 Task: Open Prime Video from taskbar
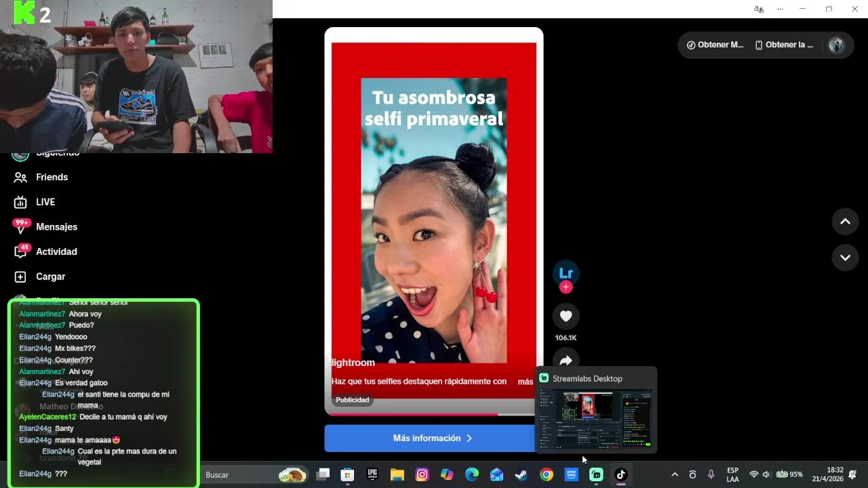(x=571, y=474)
